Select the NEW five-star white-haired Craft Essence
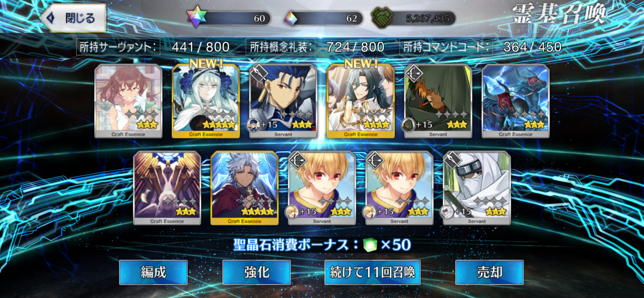 click(x=206, y=101)
